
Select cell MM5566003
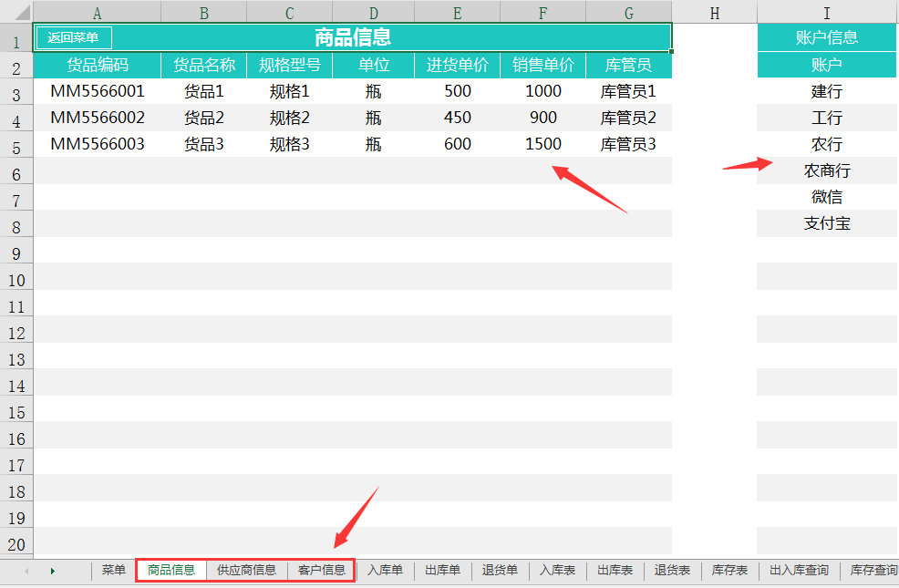[97, 144]
